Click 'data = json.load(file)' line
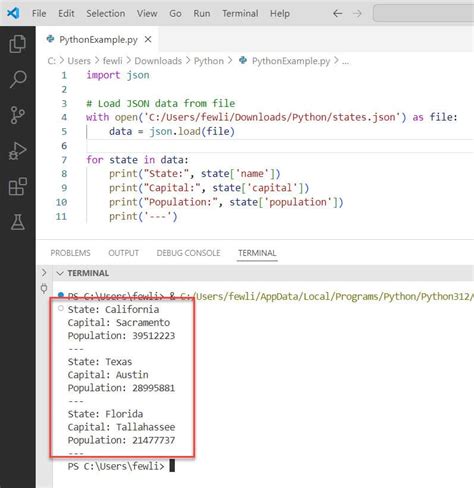Screen dimensions: 474x488 coord(172,132)
